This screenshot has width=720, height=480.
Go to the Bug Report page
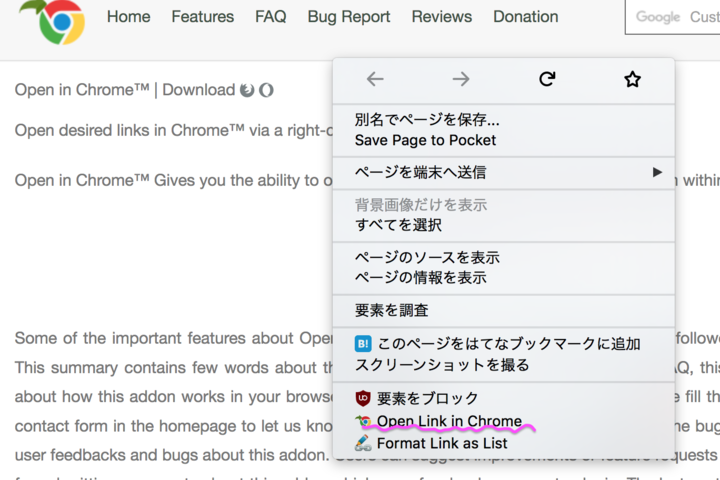349,16
